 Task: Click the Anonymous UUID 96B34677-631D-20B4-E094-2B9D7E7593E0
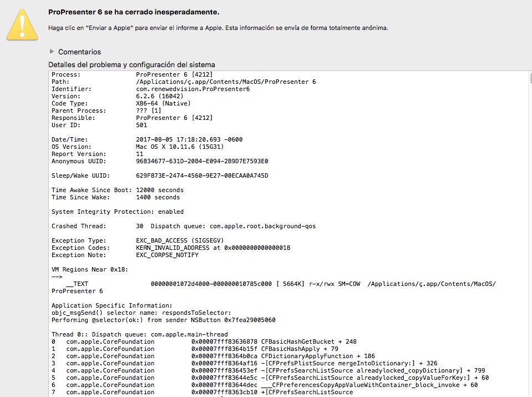click(x=202, y=161)
